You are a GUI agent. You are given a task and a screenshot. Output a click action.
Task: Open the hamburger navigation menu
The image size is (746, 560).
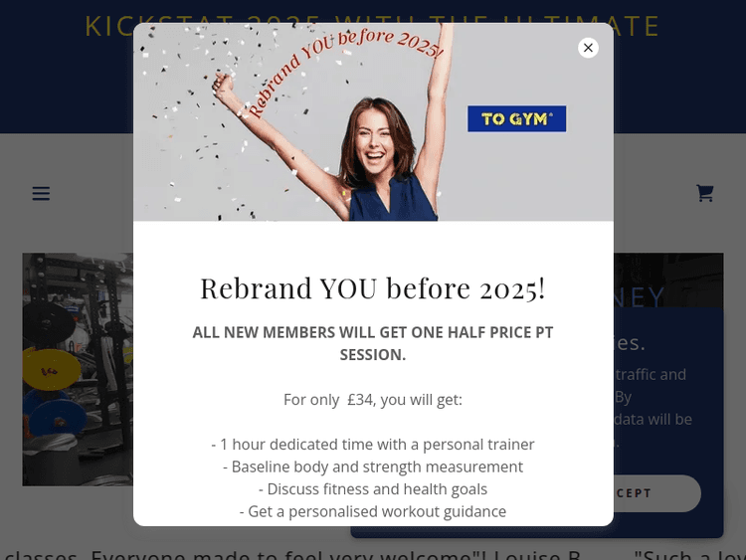[x=41, y=193]
